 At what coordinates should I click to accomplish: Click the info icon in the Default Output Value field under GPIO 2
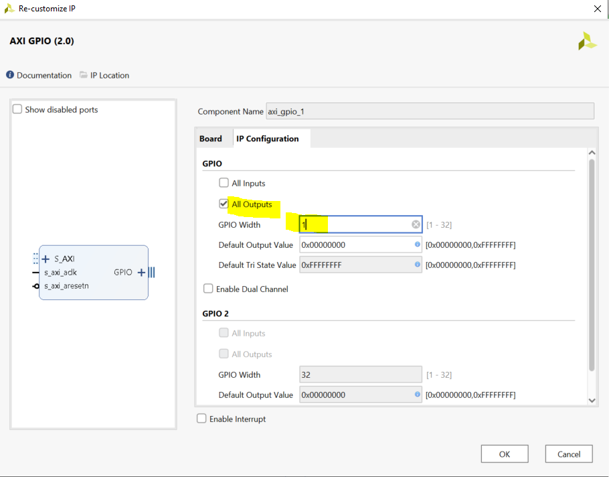pos(417,394)
